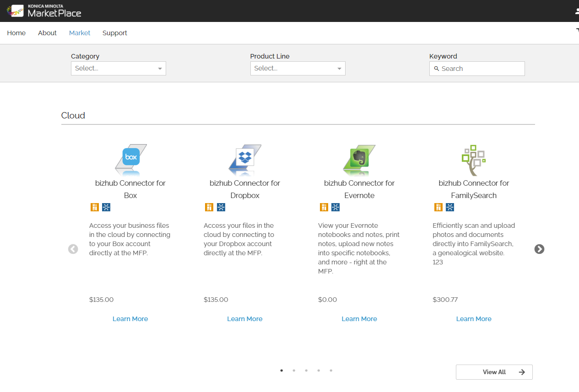
Task: Open the About page
Action: tap(47, 33)
